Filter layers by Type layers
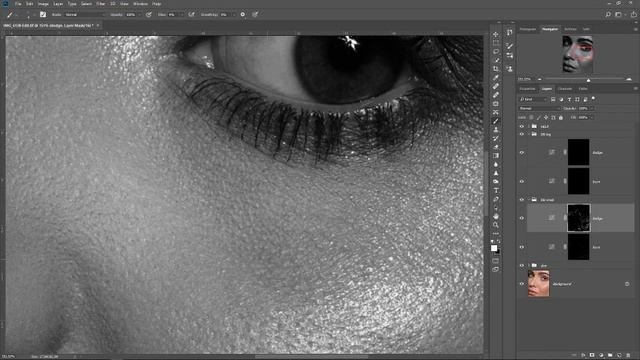This screenshot has height=360, width=640. pos(569,99)
